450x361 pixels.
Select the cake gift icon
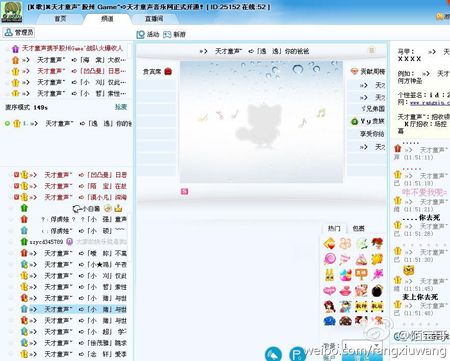click(361, 259)
